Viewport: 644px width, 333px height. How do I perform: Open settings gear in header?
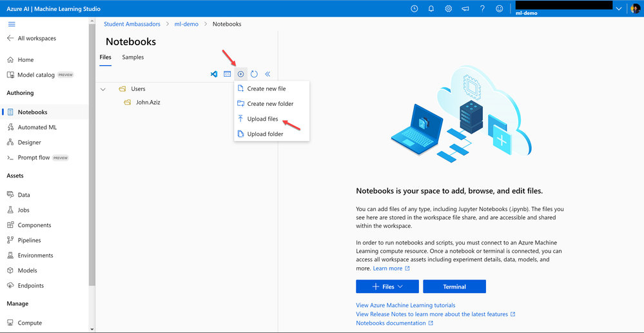click(x=449, y=8)
